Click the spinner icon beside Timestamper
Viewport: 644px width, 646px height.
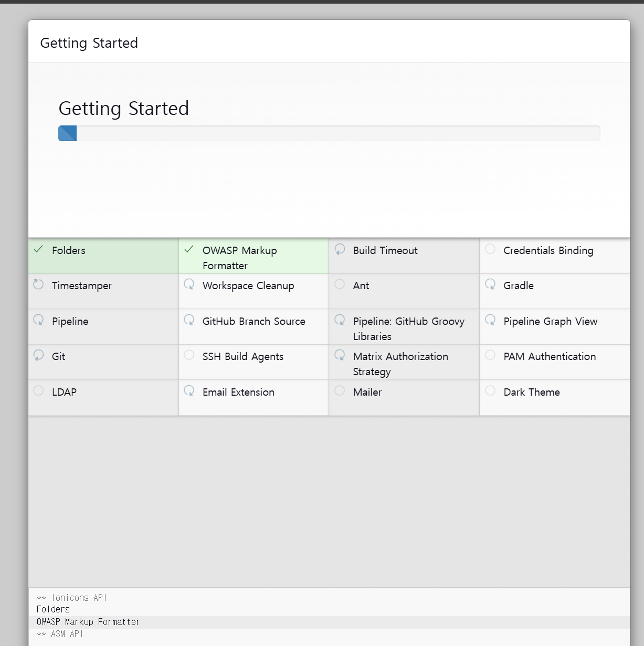[x=38, y=284]
